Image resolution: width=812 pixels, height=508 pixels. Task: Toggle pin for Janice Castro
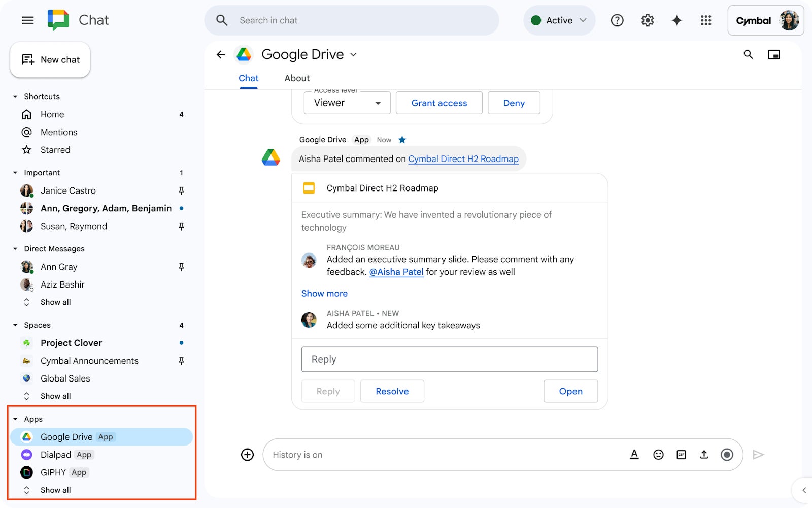point(181,190)
